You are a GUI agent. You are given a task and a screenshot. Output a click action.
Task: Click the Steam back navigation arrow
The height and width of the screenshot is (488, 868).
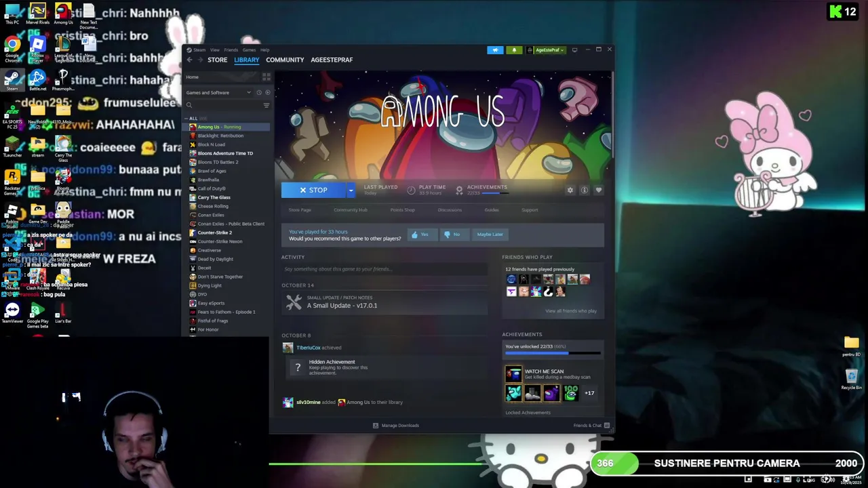click(189, 60)
